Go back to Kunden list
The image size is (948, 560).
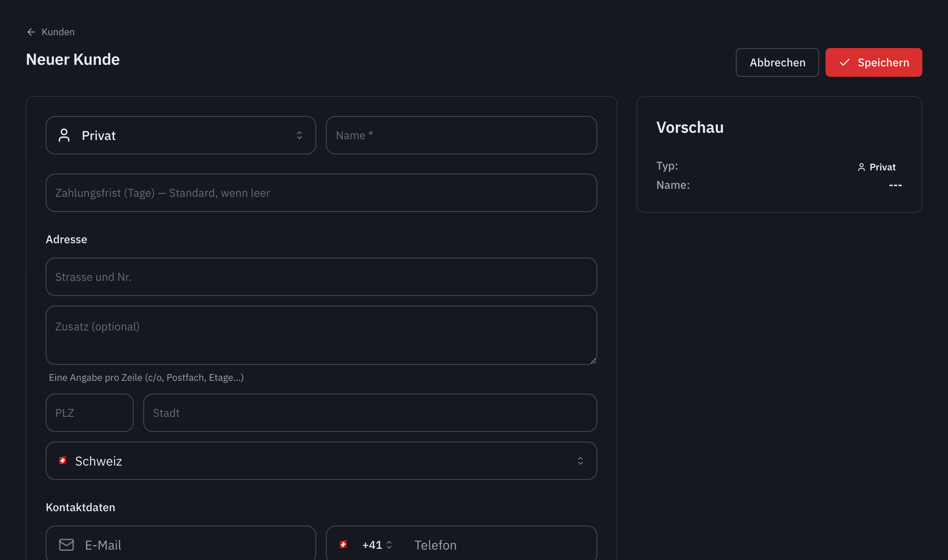click(50, 32)
